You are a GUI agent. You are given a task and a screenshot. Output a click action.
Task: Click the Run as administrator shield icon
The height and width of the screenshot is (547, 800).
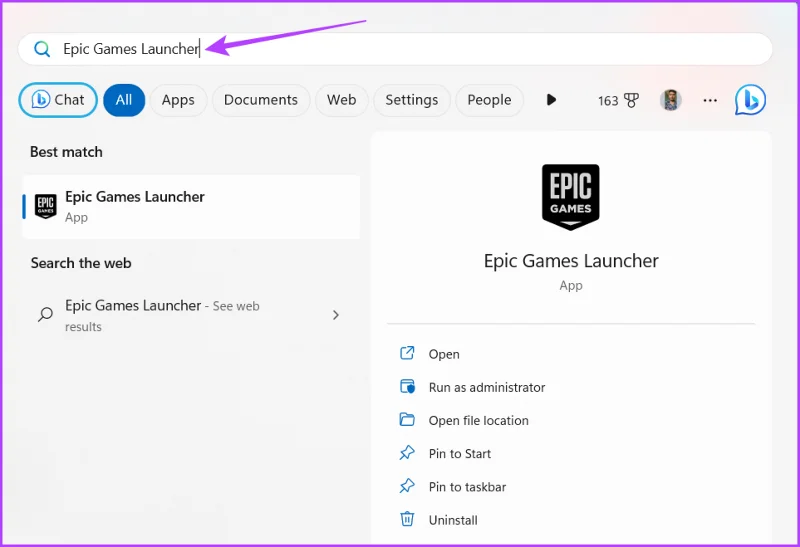click(x=407, y=386)
